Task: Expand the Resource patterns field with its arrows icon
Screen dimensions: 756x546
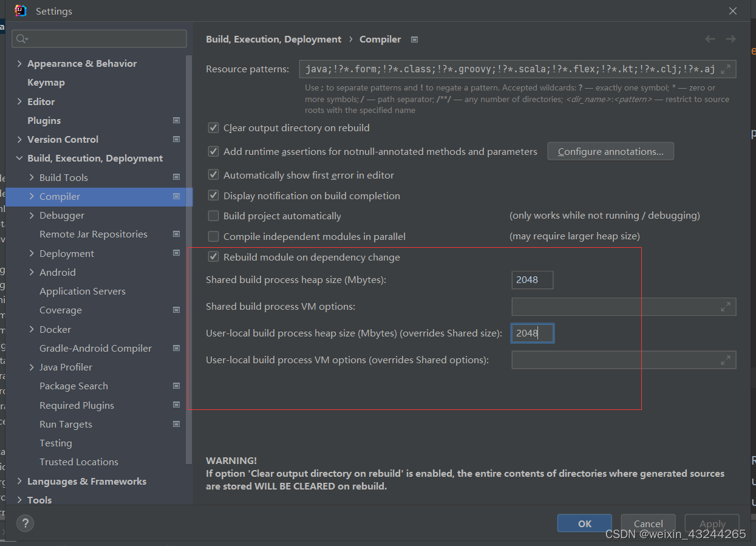Action: [x=725, y=69]
